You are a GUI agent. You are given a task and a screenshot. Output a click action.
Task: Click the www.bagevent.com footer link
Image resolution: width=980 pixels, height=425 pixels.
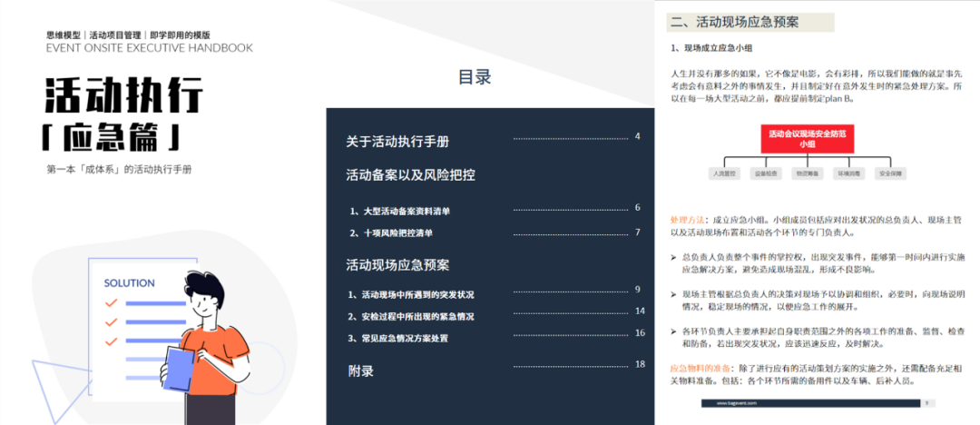pos(737,404)
